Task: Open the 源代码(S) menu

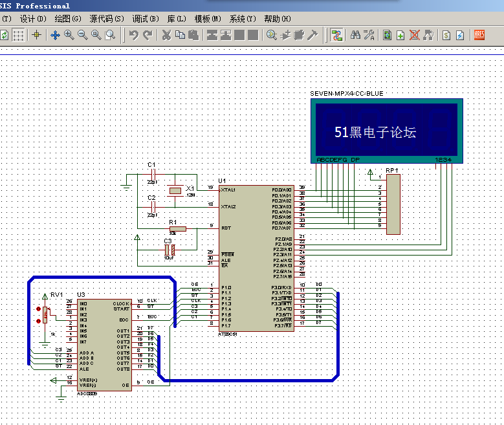Action: 107,19
